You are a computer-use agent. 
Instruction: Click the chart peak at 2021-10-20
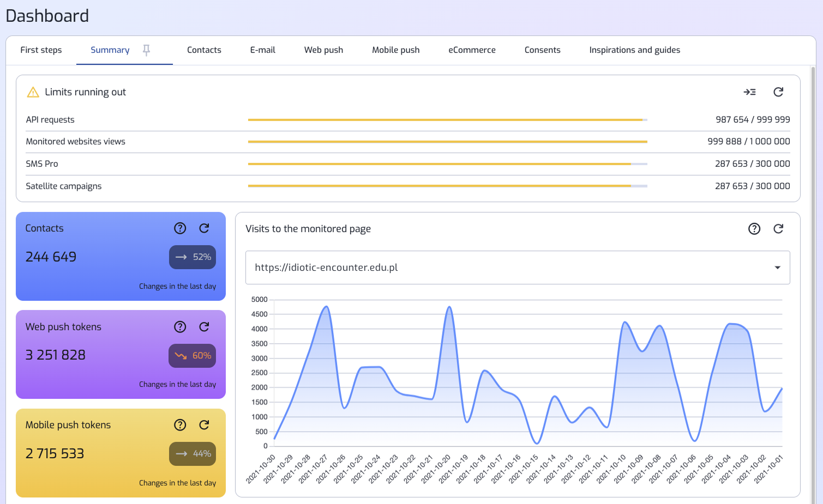tap(449, 307)
